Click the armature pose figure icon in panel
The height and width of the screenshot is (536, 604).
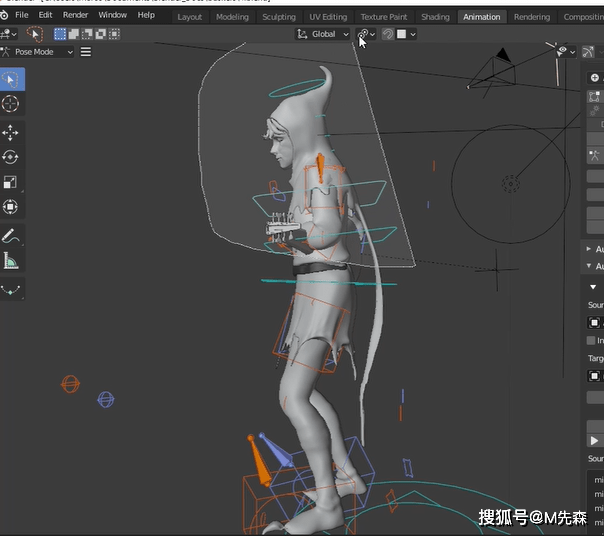(594, 155)
